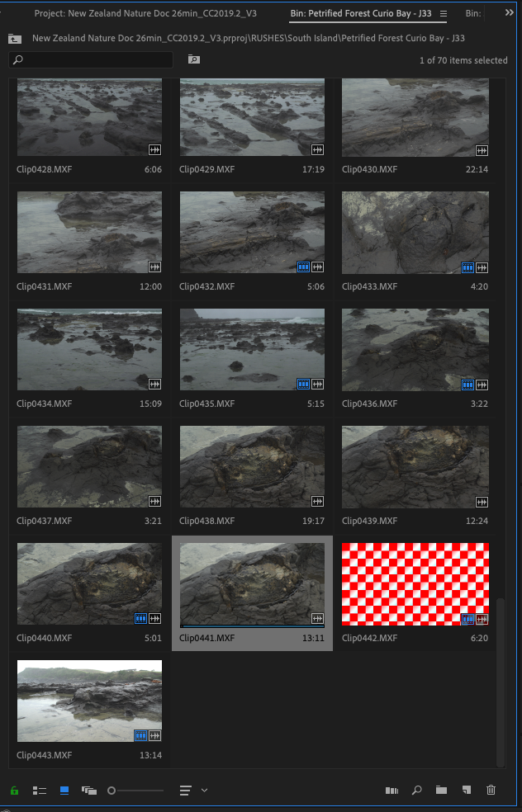Image resolution: width=522 pixels, height=812 pixels.
Task: Click the Clip0432.MXF file name
Action: coord(206,286)
